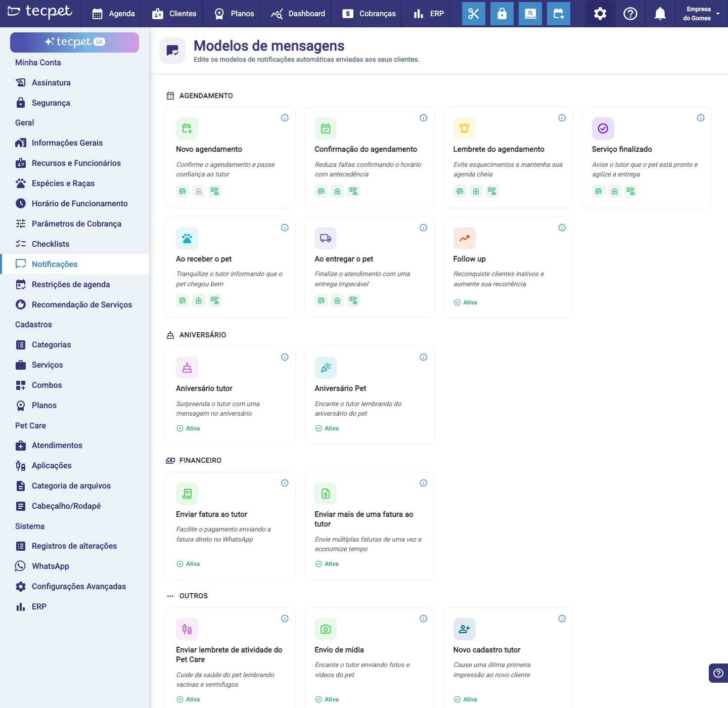728x708 pixels.
Task: Click the top bar help question icon
Action: pyautogui.click(x=630, y=14)
